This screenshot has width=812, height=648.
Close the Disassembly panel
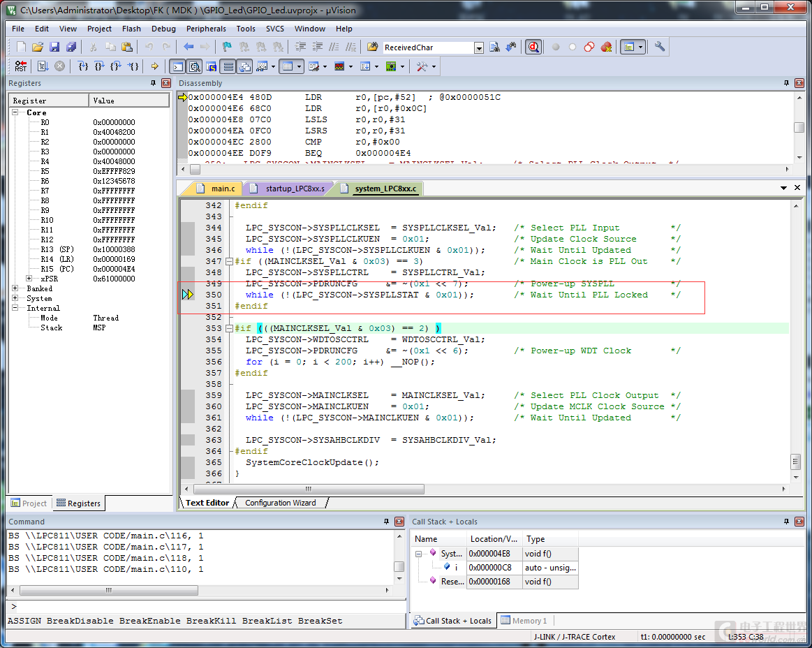pos(799,83)
